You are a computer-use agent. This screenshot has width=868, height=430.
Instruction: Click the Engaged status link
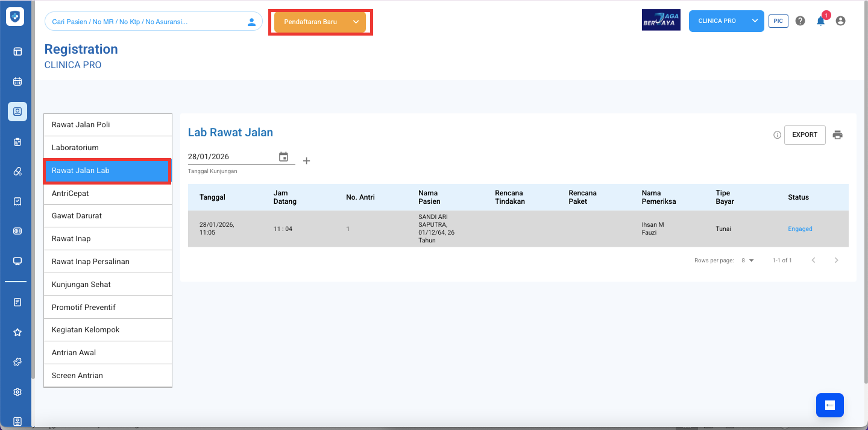coord(800,229)
